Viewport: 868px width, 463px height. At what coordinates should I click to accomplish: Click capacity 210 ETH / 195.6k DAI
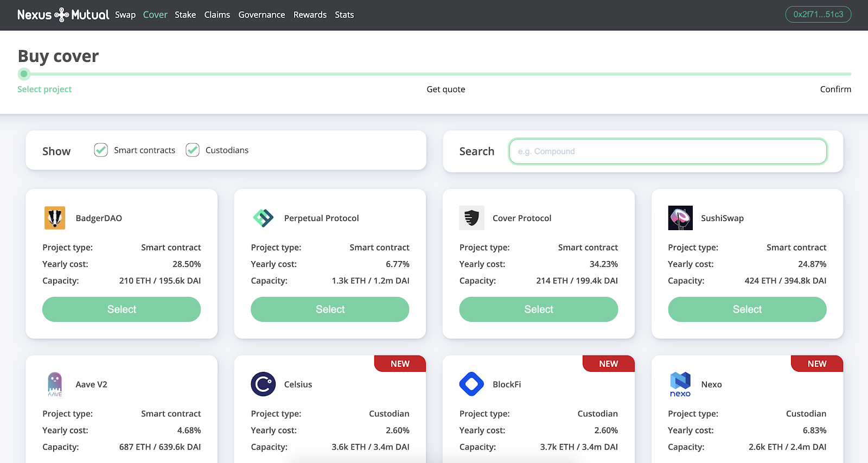pos(160,281)
